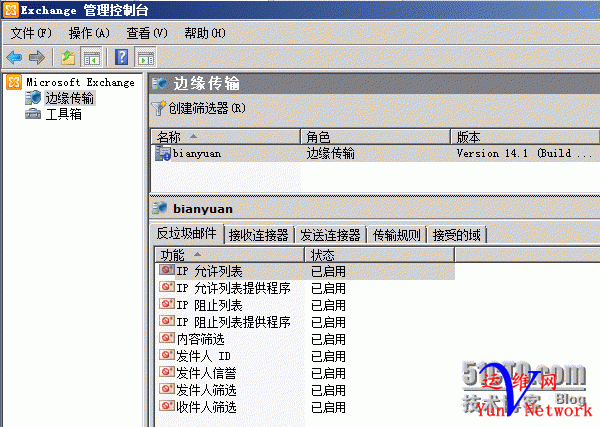Sort by the 角色 column header
The height and width of the screenshot is (427, 600).
click(x=375, y=137)
